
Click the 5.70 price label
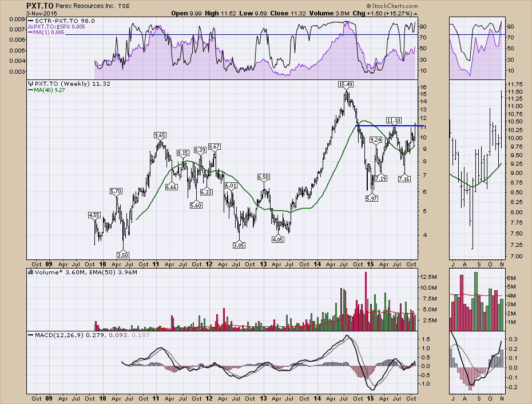[x=116, y=191]
